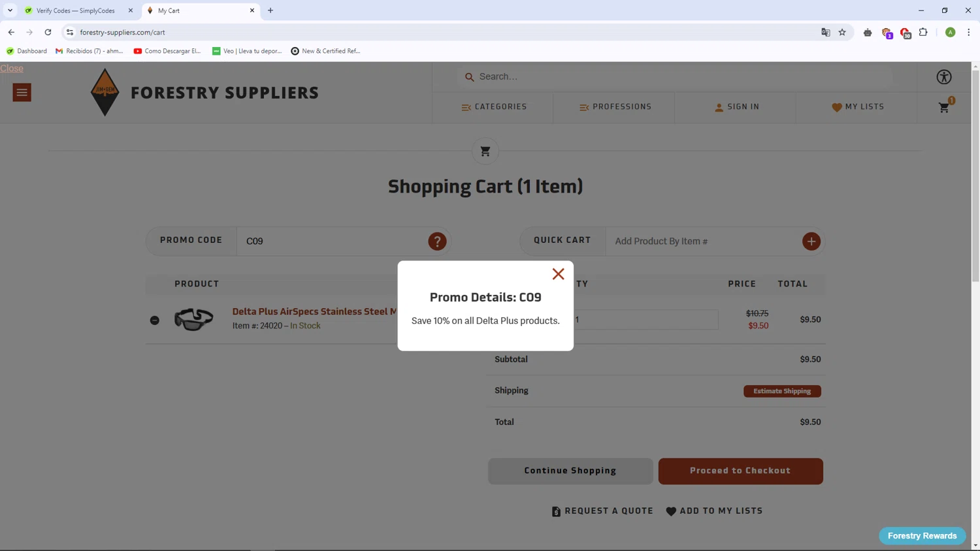
Task: Open the Forestry Rewards button
Action: 922,536
